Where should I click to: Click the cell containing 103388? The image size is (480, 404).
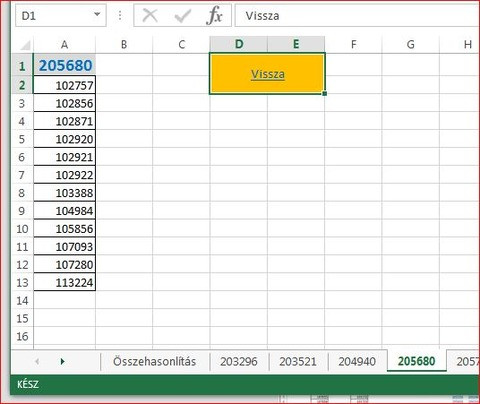click(x=65, y=193)
